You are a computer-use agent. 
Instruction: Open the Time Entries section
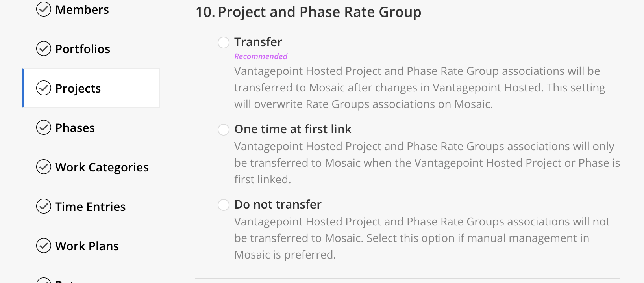(x=91, y=207)
